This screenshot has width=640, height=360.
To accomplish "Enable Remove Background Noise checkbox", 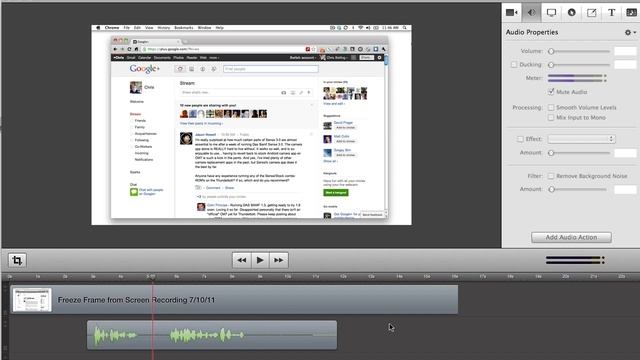I will pyautogui.click(x=551, y=176).
